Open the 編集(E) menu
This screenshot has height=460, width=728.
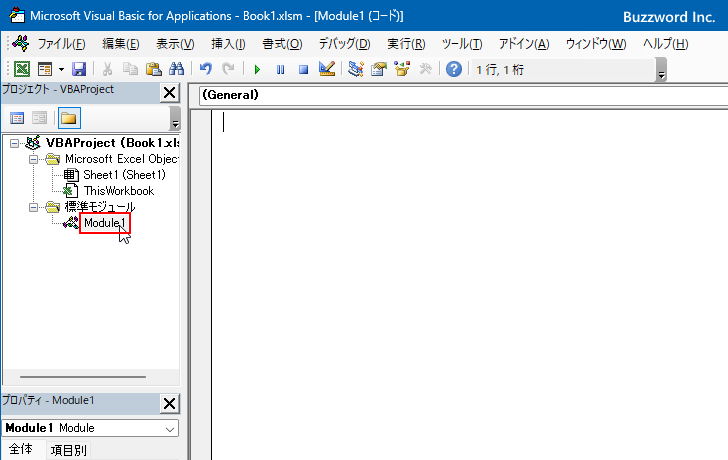tap(121, 44)
